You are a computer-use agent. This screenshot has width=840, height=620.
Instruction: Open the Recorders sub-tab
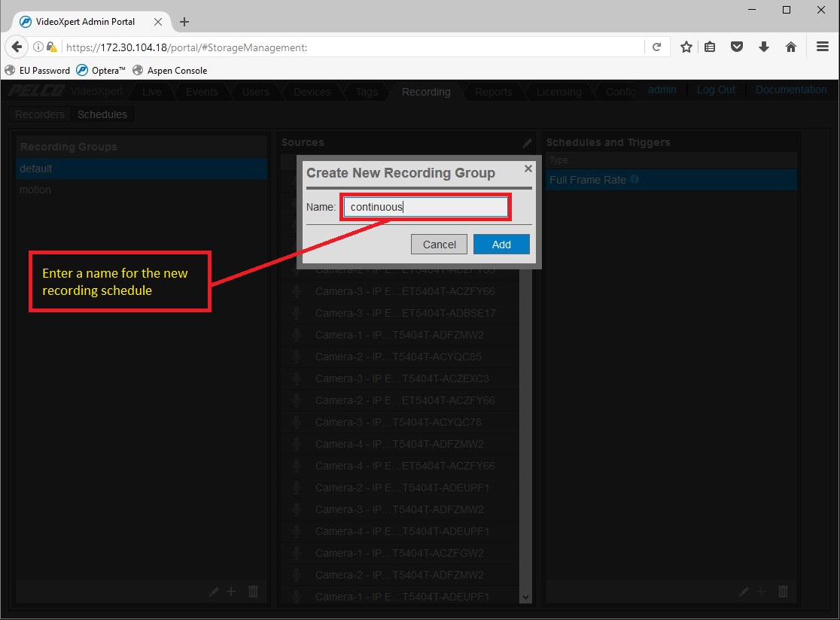click(38, 114)
